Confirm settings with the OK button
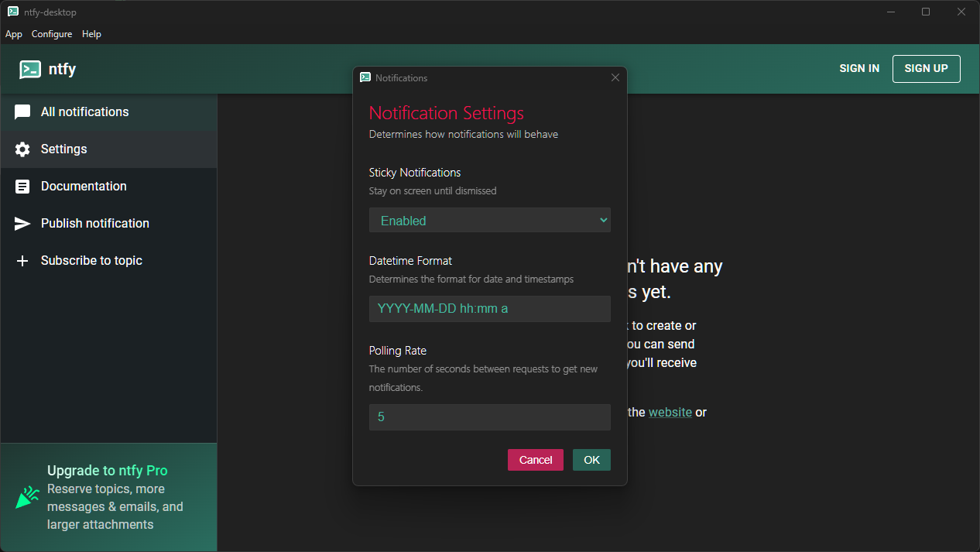The image size is (980, 552). (591, 460)
